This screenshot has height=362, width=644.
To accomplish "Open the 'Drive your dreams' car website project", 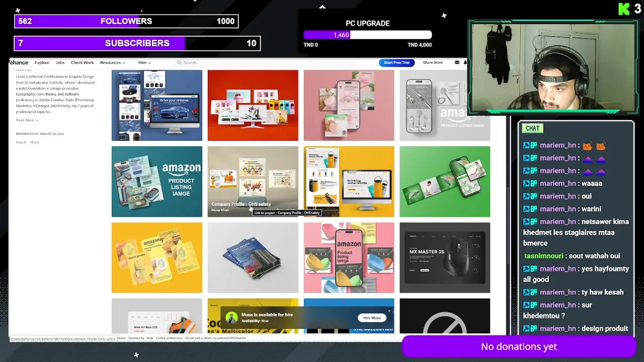I will coord(157,105).
